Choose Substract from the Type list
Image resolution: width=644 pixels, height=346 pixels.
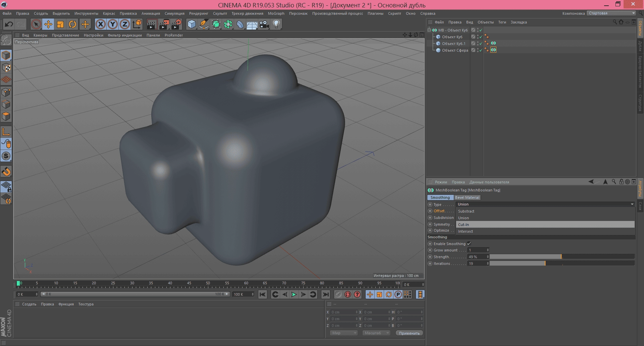(545, 211)
